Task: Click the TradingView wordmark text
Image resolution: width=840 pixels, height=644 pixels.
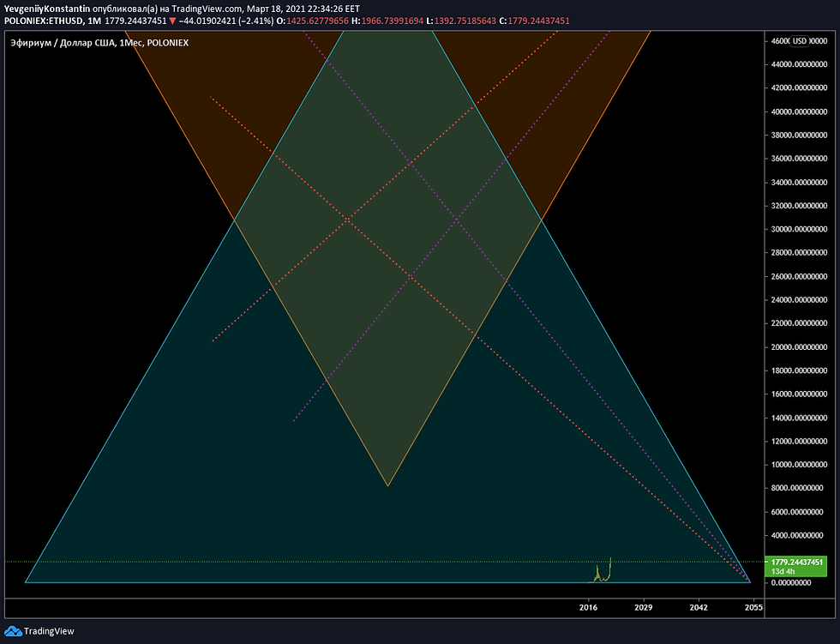Action: pyautogui.click(x=49, y=631)
